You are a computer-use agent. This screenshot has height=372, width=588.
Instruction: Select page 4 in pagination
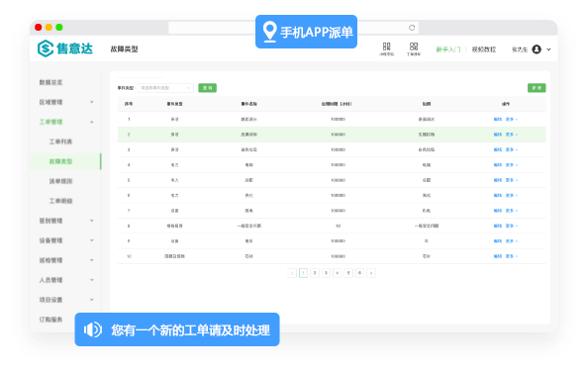[x=338, y=273]
